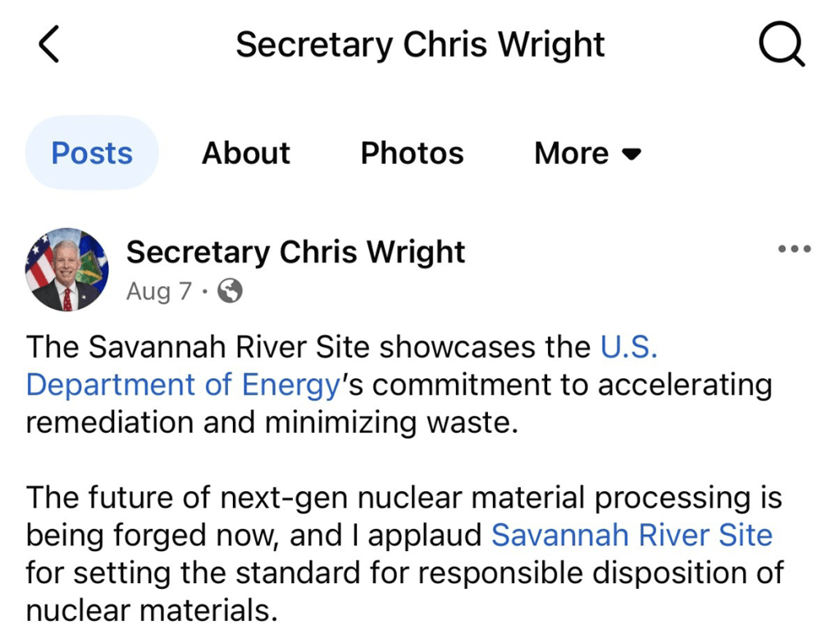The height and width of the screenshot is (643, 840).
Task: Tap the paragraph about remediation and minimizing waste
Action: click(x=399, y=385)
